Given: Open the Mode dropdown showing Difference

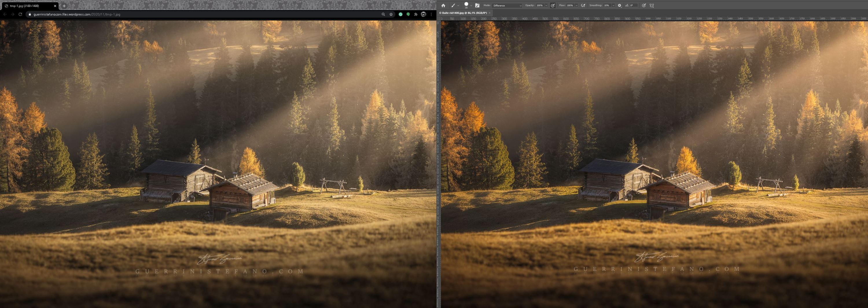Looking at the screenshot, I should click(507, 5).
